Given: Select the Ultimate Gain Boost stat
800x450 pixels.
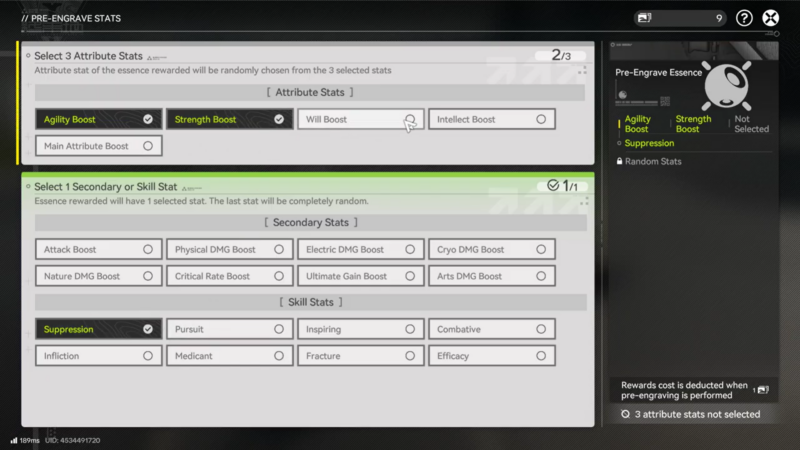Looking at the screenshot, I should (x=360, y=276).
